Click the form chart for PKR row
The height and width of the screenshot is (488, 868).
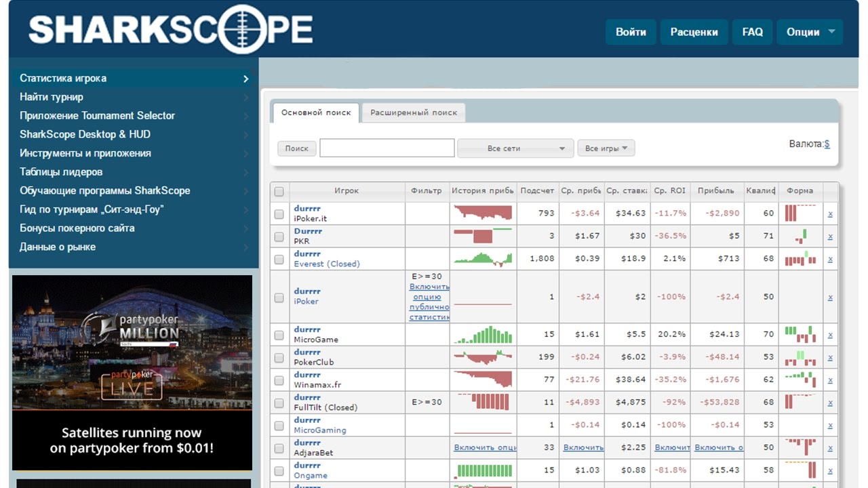[x=800, y=237]
